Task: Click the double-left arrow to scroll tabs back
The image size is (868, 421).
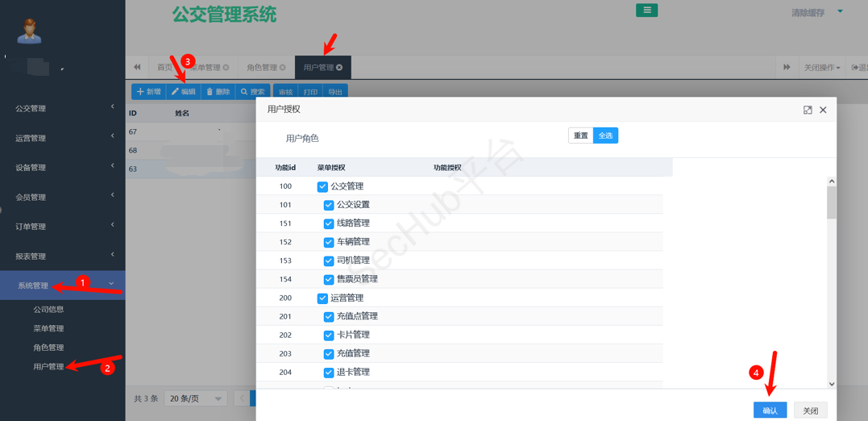Action: [x=137, y=67]
